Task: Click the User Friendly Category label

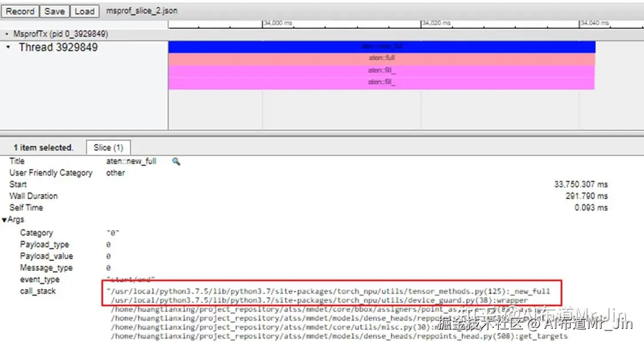Action: (x=51, y=173)
